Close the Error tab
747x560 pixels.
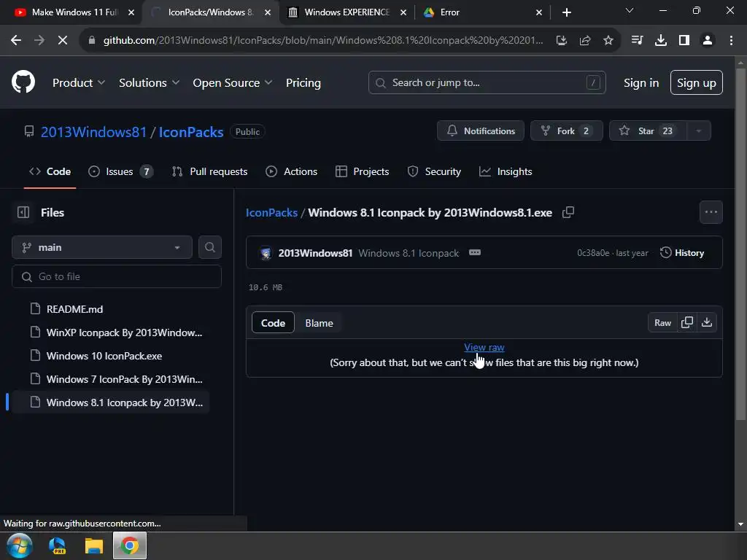point(539,12)
